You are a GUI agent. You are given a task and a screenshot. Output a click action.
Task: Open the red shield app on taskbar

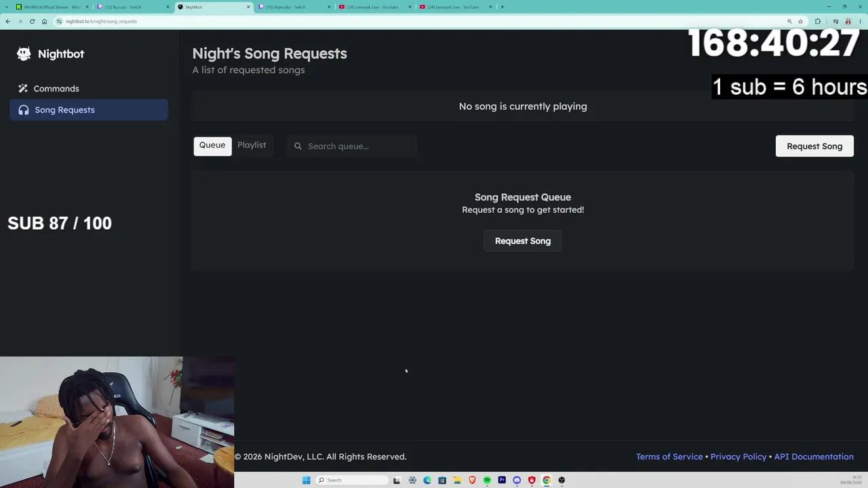point(532,480)
